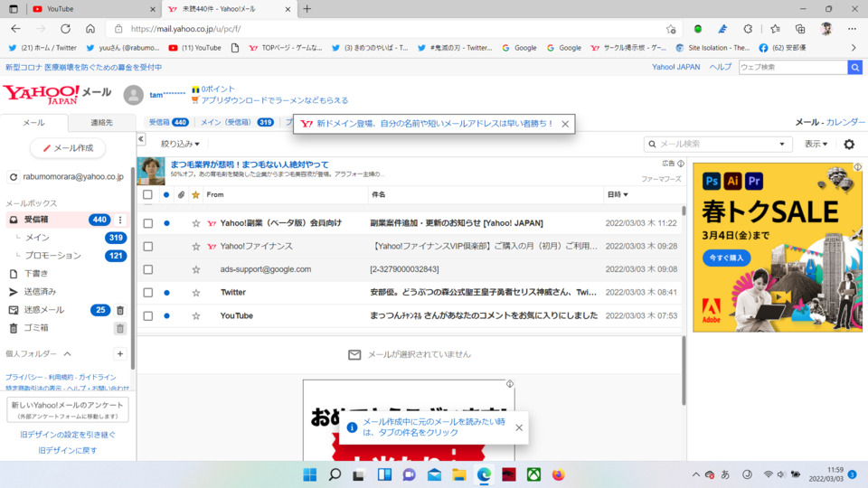Open Windows Start menu on taskbar
Image resolution: width=868 pixels, height=488 pixels.
pyautogui.click(x=310, y=474)
